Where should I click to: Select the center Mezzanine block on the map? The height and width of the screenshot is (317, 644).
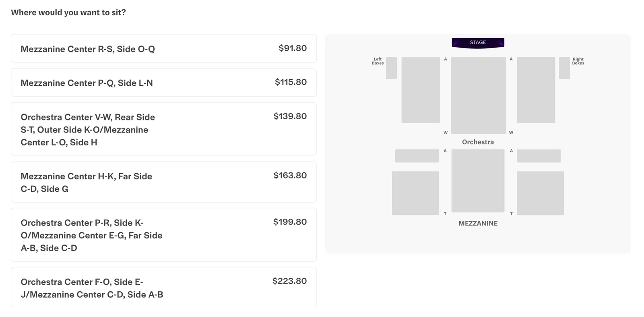(x=478, y=181)
